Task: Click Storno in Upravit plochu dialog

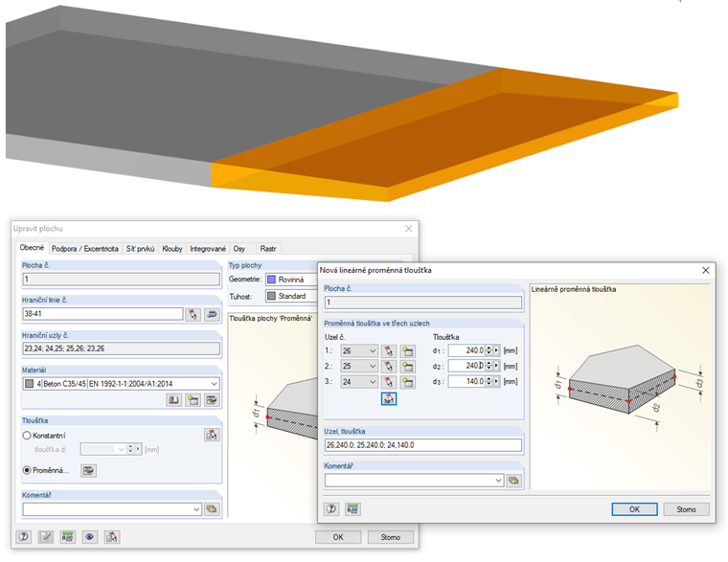Action: coord(391,537)
